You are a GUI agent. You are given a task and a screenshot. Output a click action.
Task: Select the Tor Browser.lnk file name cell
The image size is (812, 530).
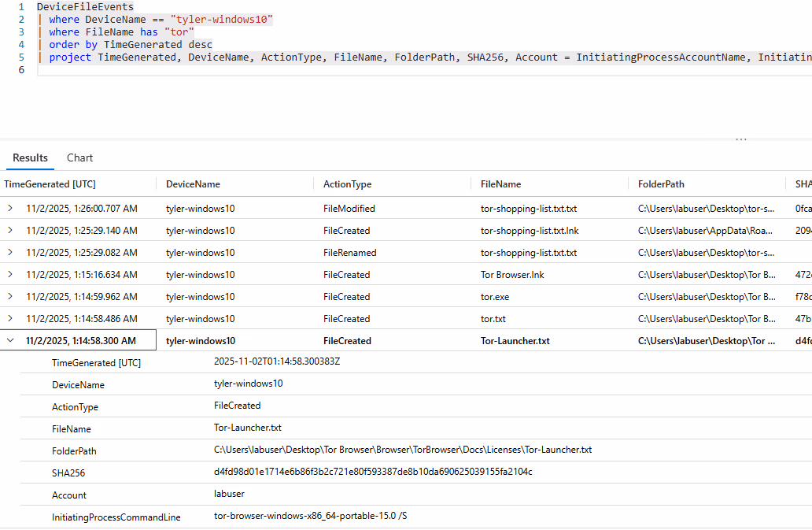point(512,275)
